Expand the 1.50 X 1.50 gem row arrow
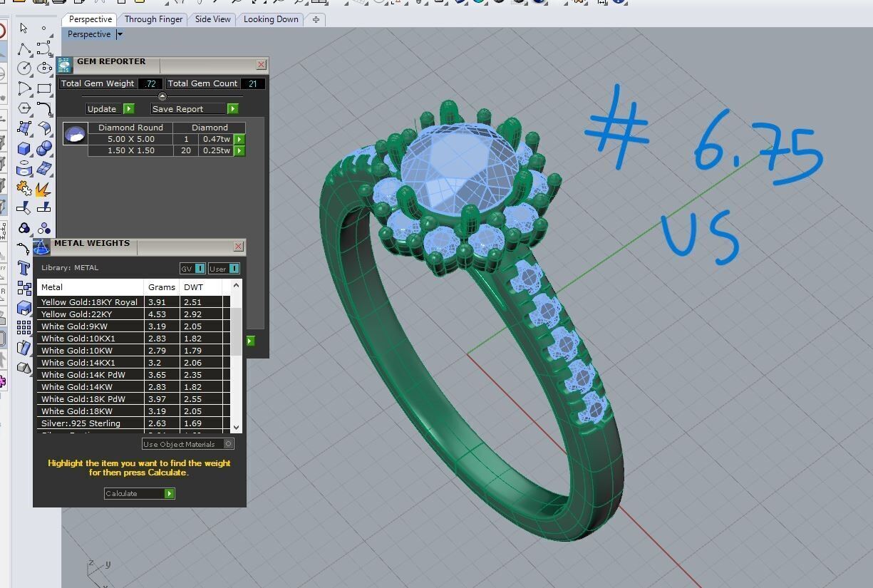Viewport: 873px width, 588px height. [x=239, y=151]
